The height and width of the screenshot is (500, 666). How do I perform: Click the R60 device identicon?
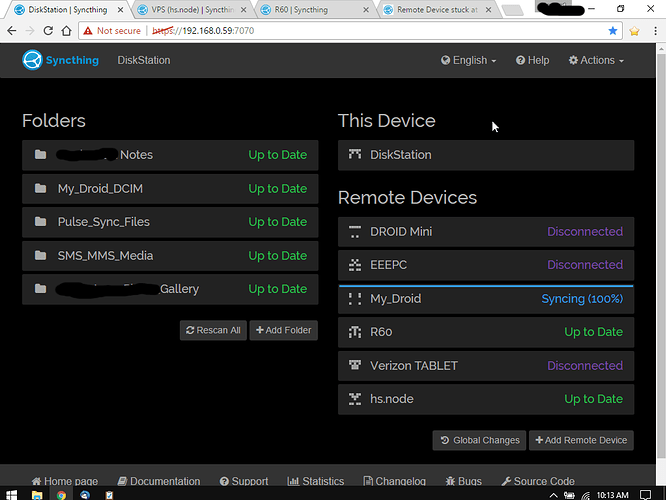click(x=355, y=332)
